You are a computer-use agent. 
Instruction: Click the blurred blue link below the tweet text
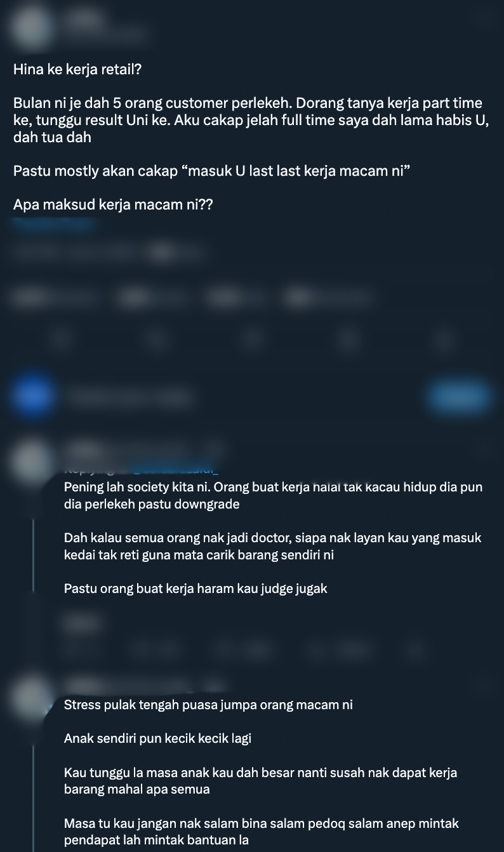[55, 223]
